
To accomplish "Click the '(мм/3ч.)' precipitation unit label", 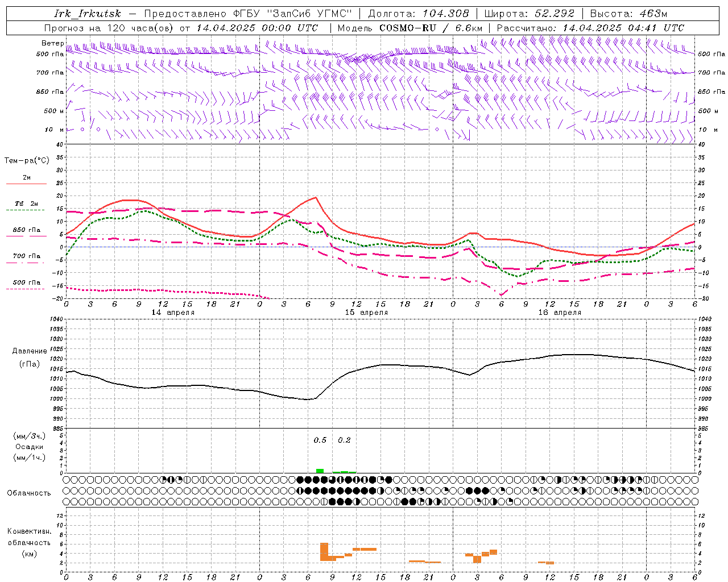I will pyautogui.click(x=30, y=436).
